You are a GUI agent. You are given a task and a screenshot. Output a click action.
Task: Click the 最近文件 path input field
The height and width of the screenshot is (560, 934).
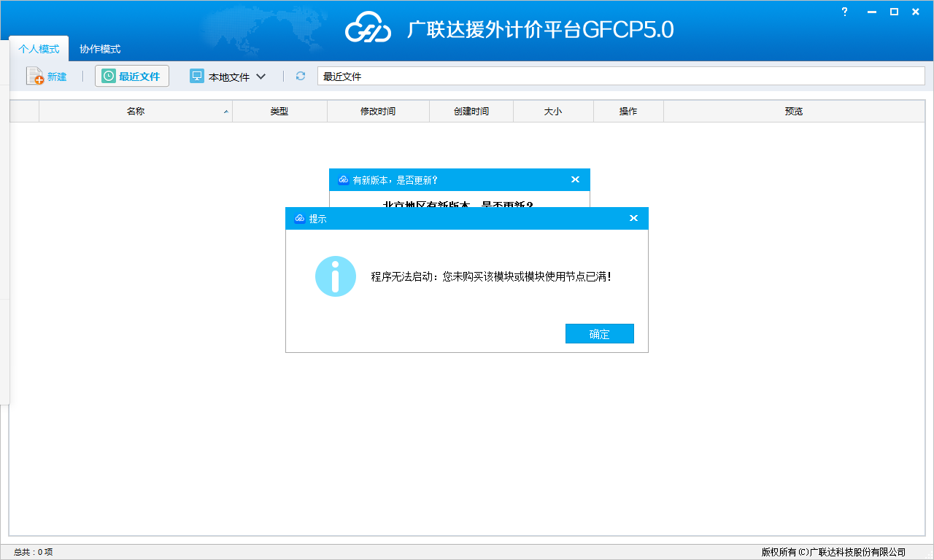pos(621,76)
